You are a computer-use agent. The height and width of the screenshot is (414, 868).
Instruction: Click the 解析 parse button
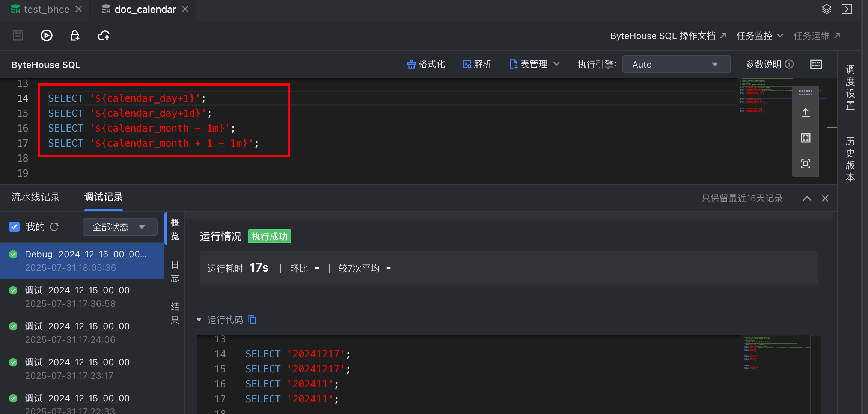pos(477,64)
